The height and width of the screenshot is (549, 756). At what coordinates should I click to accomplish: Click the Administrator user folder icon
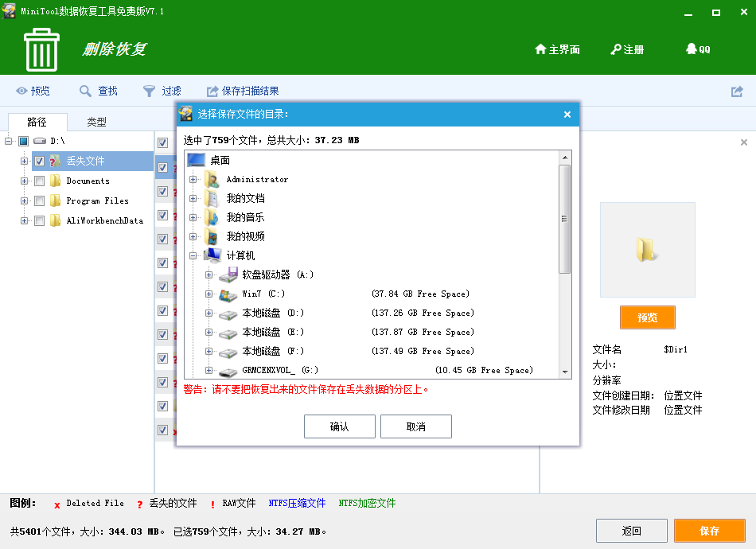click(212, 179)
